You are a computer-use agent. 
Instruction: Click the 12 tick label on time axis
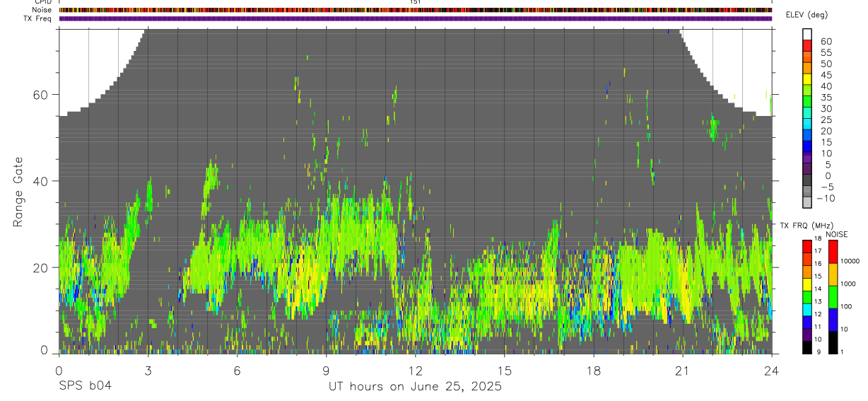click(x=415, y=370)
